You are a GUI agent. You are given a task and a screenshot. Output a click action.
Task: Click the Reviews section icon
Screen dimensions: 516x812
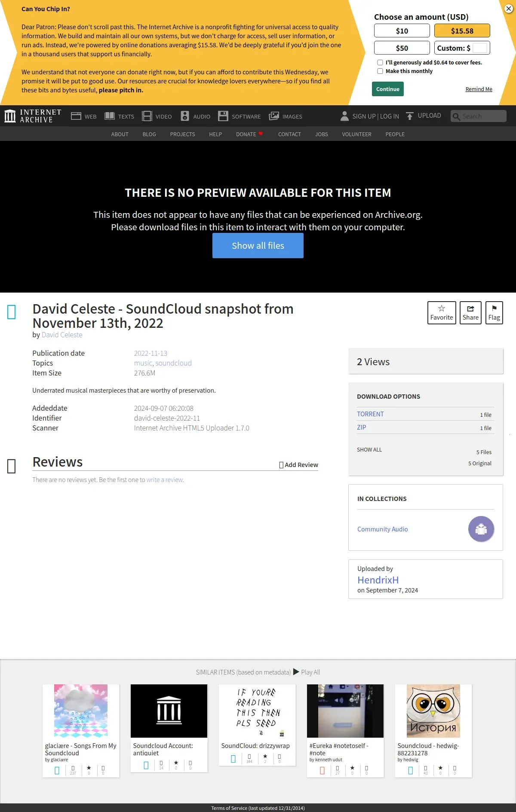pyautogui.click(x=12, y=466)
